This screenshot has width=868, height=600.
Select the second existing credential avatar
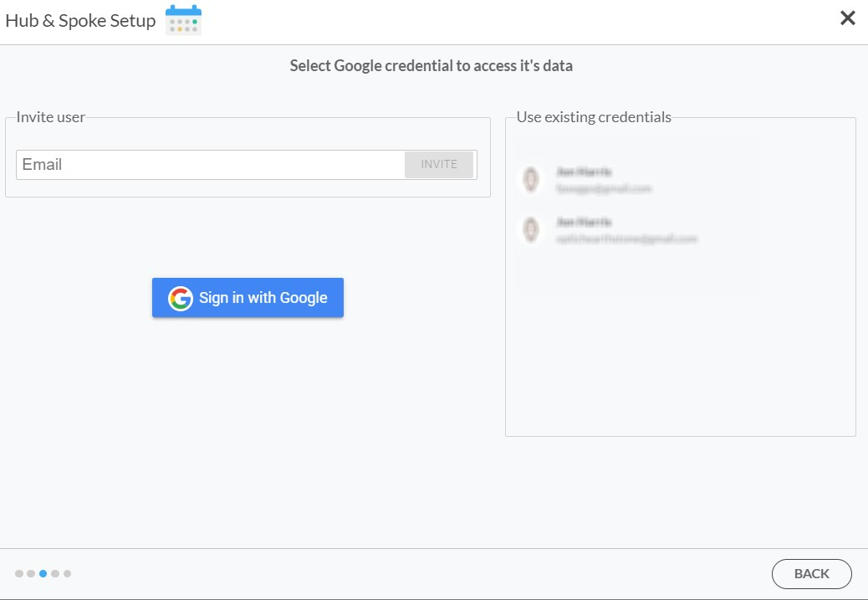point(530,230)
